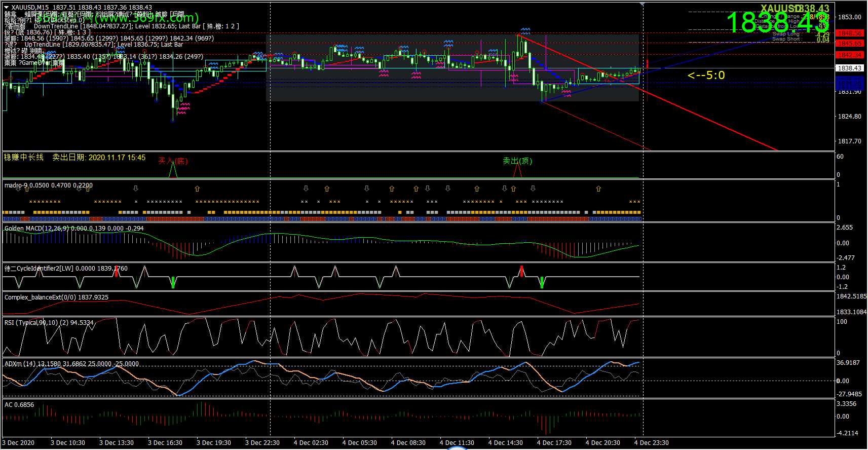Click the 买入(底) buy signal label
This screenshot has height=450, width=868.
pyautogui.click(x=173, y=161)
